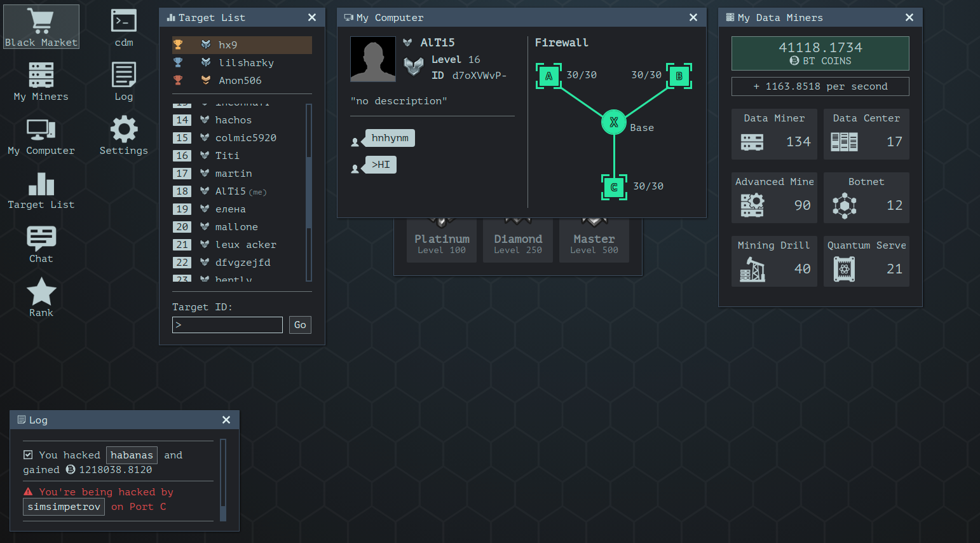This screenshot has width=980, height=543.
Task: Open the Settings gear icon
Action: tap(124, 135)
